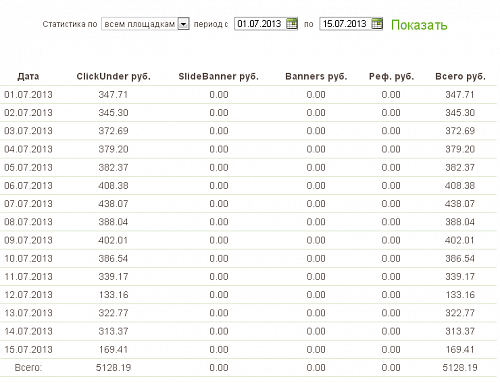
Task: Select the row dated 01.07.2013
Action: tap(248, 95)
